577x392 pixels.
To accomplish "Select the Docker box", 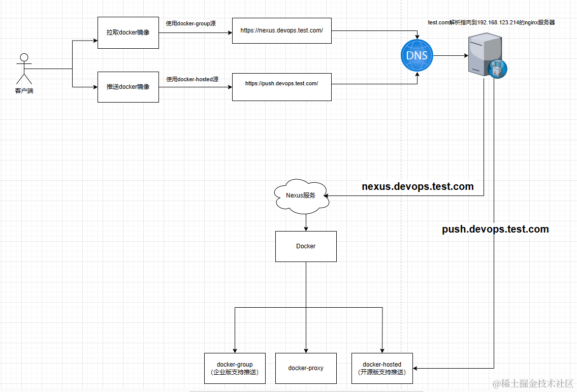I will pyautogui.click(x=306, y=246).
